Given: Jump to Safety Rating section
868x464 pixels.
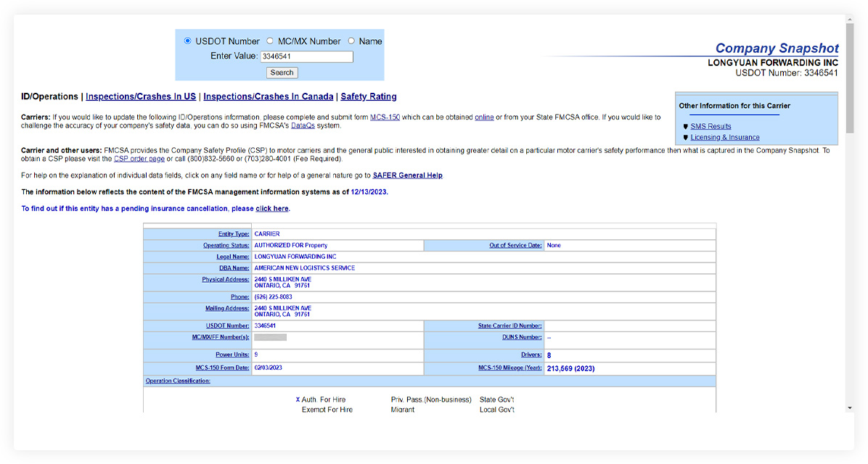Looking at the screenshot, I should pyautogui.click(x=368, y=96).
